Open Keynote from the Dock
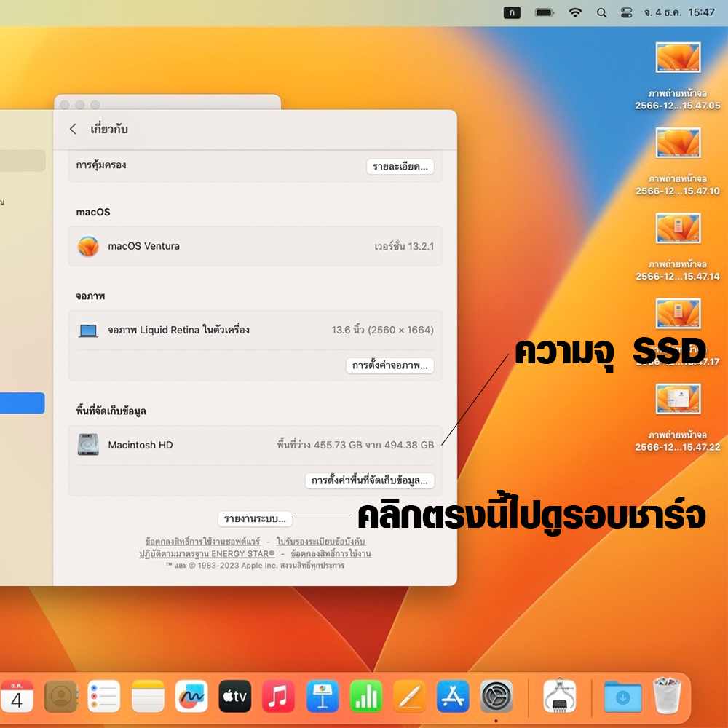Viewport: 728px width, 728px height. tap(322, 697)
